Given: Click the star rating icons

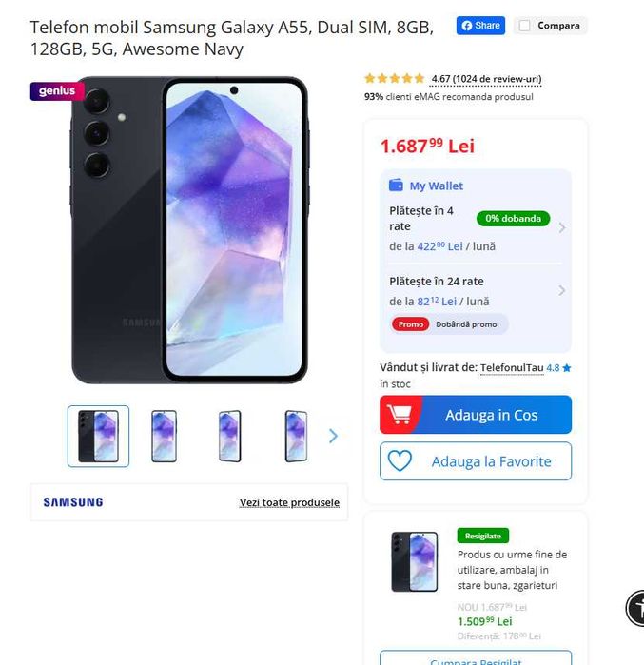Looking at the screenshot, I should (x=395, y=79).
